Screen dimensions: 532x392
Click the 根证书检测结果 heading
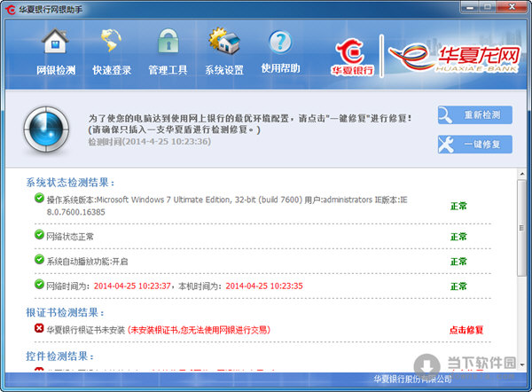tap(65, 312)
